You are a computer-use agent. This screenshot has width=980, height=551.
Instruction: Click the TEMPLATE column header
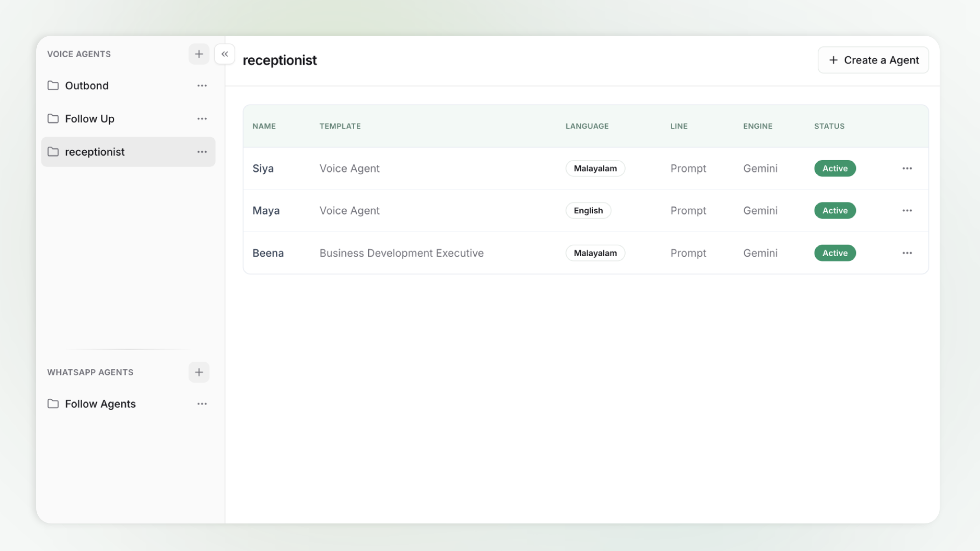click(x=340, y=126)
